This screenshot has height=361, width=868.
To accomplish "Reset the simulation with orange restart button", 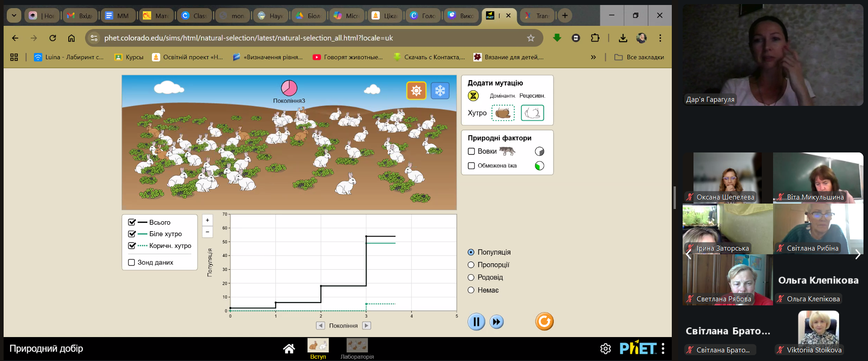I will coord(544,322).
